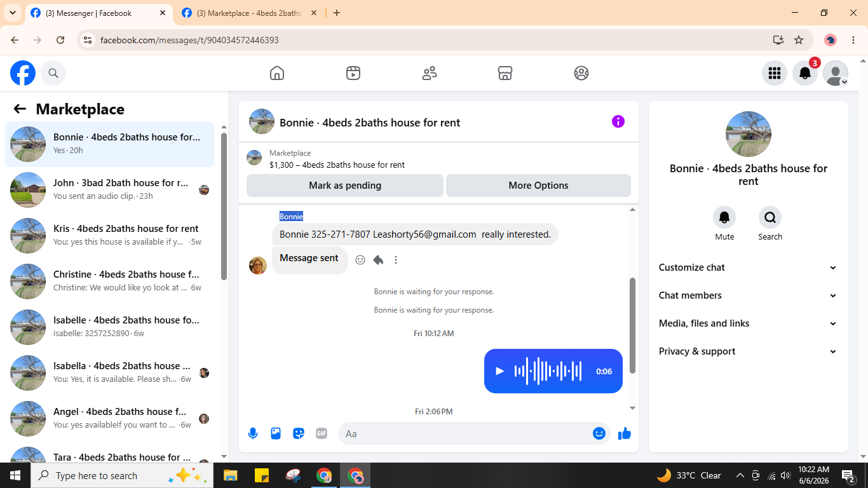Open the Groups icon in top navigation
868x488 pixels.
coord(581,73)
